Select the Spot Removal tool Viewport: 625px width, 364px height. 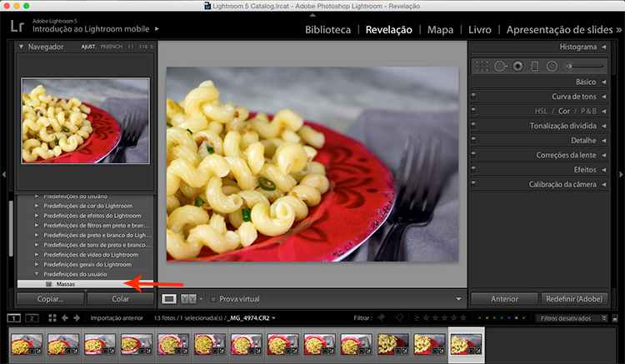pyautogui.click(x=500, y=65)
